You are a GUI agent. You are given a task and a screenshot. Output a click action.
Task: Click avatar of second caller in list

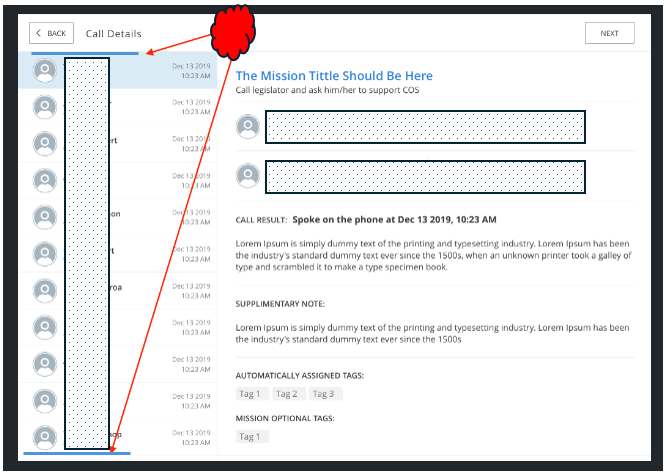[x=44, y=107]
